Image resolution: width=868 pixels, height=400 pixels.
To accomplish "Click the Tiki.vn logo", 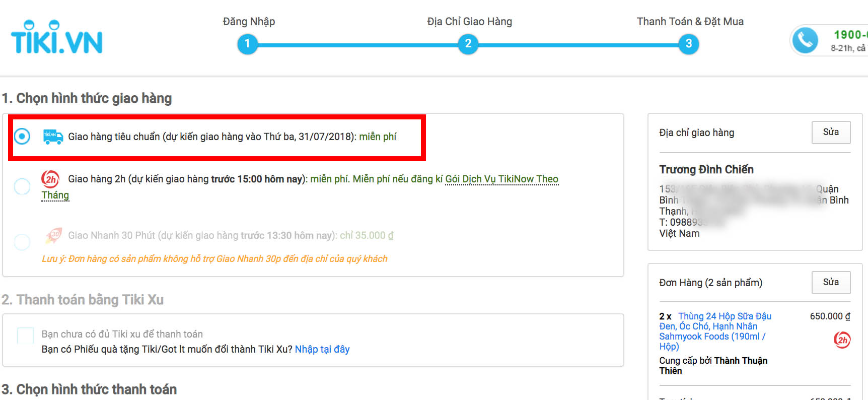I will pos(56,37).
